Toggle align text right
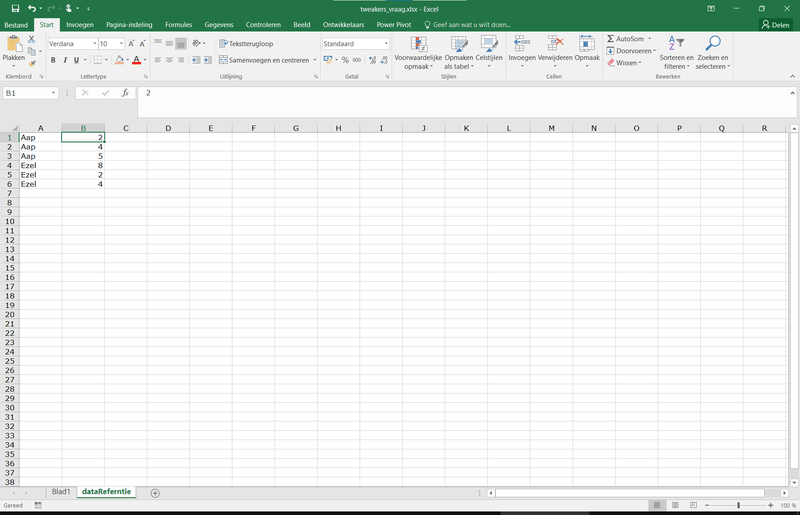This screenshot has height=515, width=800. (181, 60)
